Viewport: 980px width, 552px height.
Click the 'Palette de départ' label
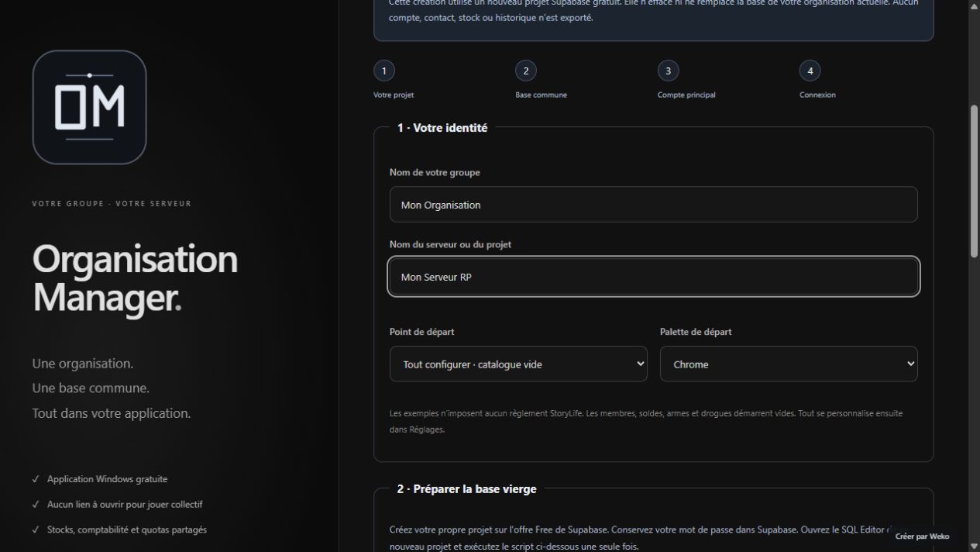click(x=696, y=331)
